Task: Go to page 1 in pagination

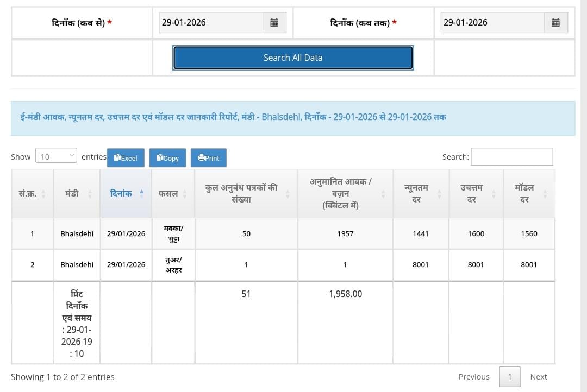Action: click(509, 377)
